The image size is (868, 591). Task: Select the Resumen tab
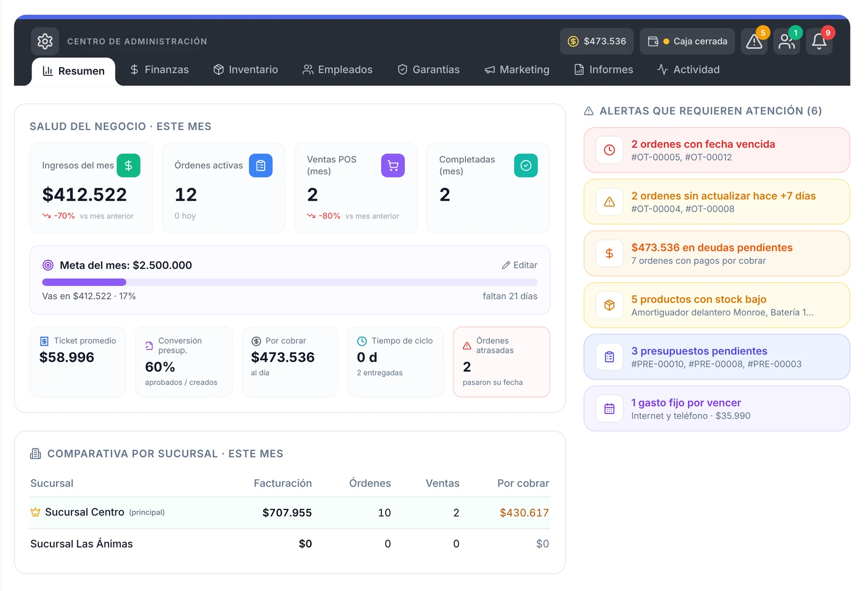tap(74, 71)
